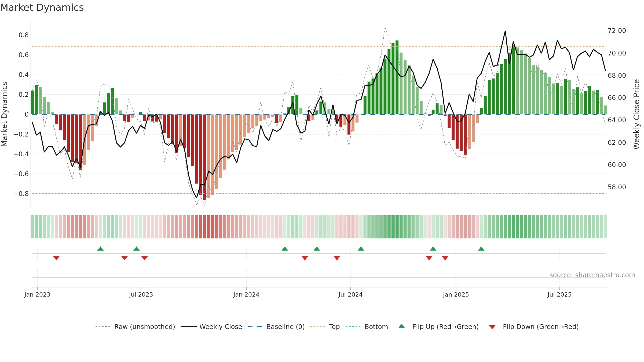Click the source: sharemaestro.com text
The height and width of the screenshot is (362, 644).
click(x=592, y=275)
